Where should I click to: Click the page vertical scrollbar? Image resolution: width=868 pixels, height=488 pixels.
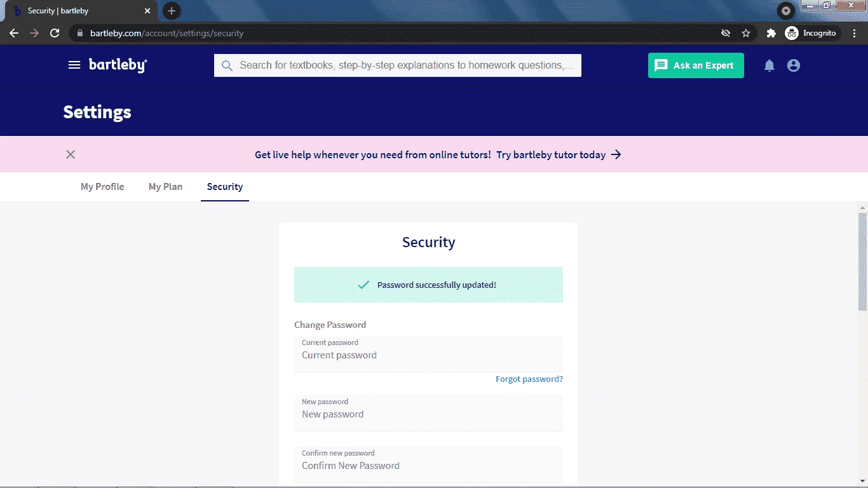click(x=862, y=261)
